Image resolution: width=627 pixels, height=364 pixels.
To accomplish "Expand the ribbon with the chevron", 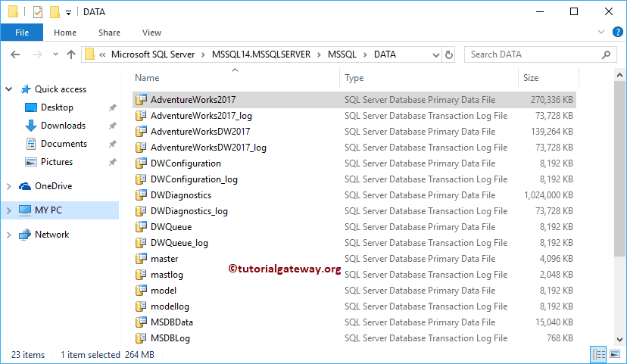I will [601, 32].
